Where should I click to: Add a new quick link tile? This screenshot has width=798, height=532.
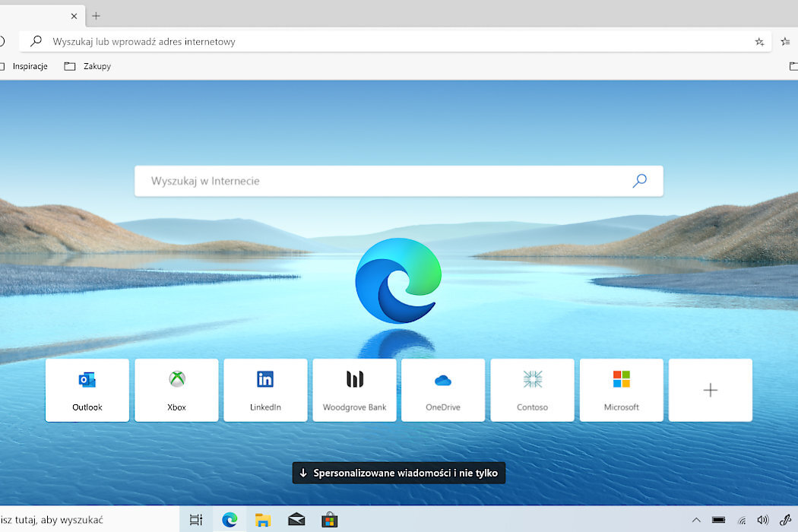click(711, 390)
